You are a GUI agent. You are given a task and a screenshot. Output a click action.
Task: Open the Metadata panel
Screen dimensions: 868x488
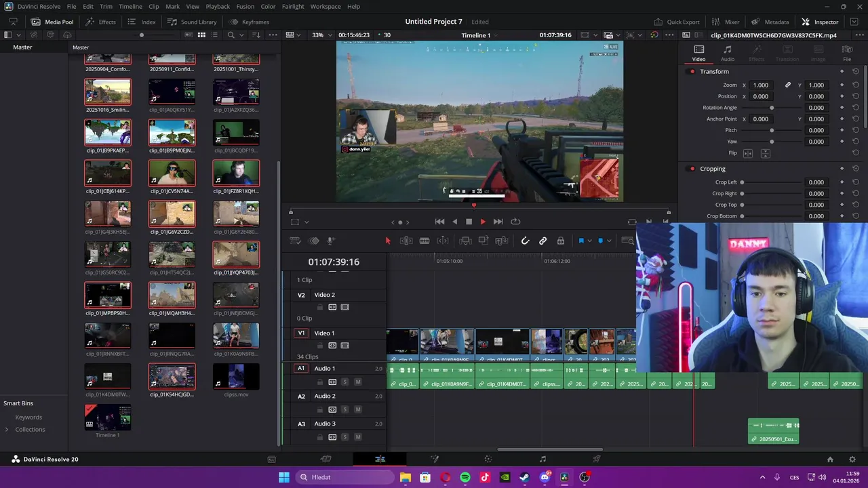[x=769, y=22]
